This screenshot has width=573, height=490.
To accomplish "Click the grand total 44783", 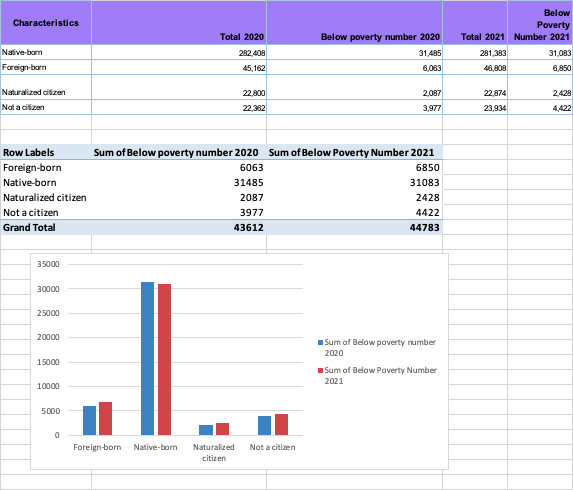I will (x=354, y=227).
